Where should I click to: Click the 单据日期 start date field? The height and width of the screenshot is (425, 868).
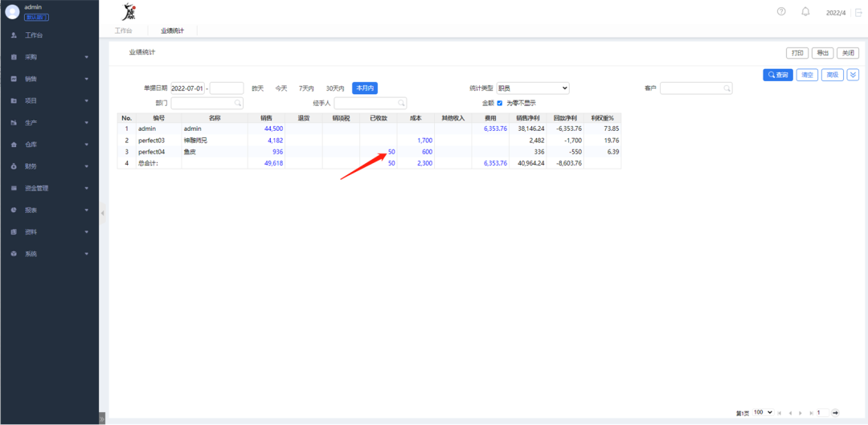(187, 88)
